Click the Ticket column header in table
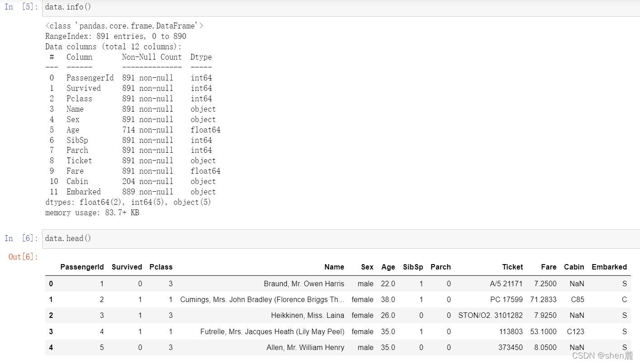The width and height of the screenshot is (640, 364). pos(512,267)
